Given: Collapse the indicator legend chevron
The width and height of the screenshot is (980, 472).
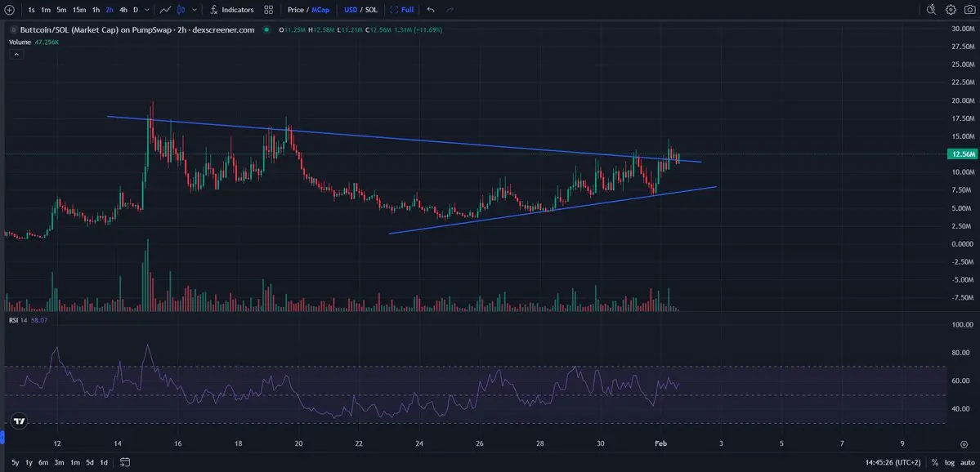Looking at the screenshot, I should 16,55.
